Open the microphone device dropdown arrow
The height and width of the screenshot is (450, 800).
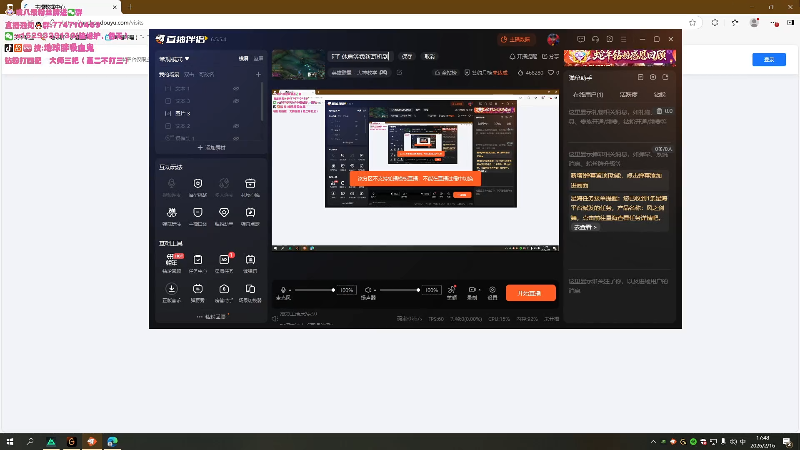(x=290, y=290)
